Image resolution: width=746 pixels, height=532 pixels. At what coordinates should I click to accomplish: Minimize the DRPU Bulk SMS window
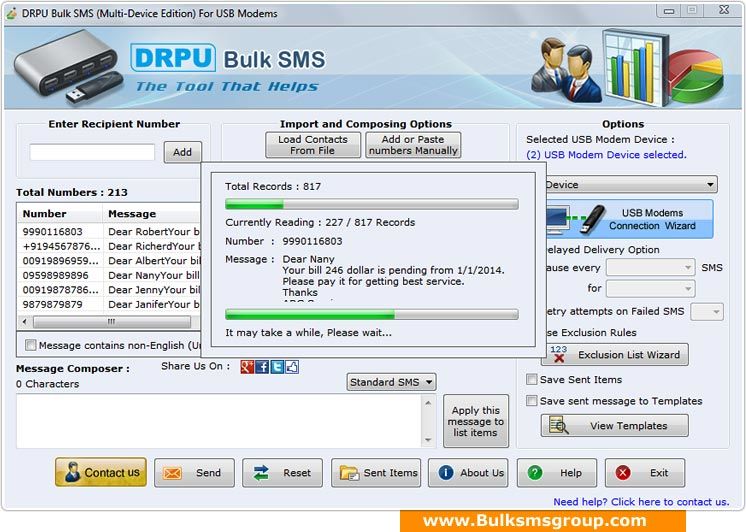pyautogui.click(x=668, y=10)
